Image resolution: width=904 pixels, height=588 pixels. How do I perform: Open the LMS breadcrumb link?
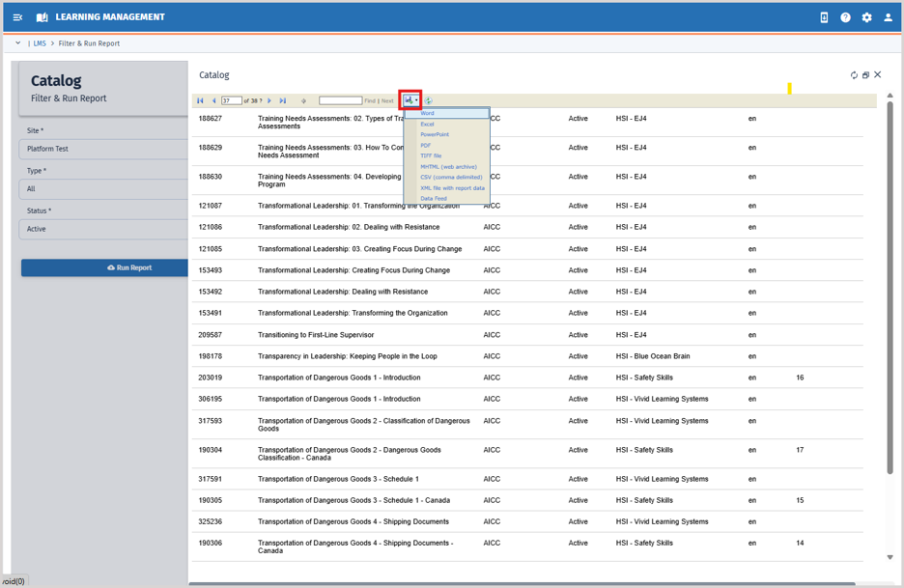coord(40,43)
